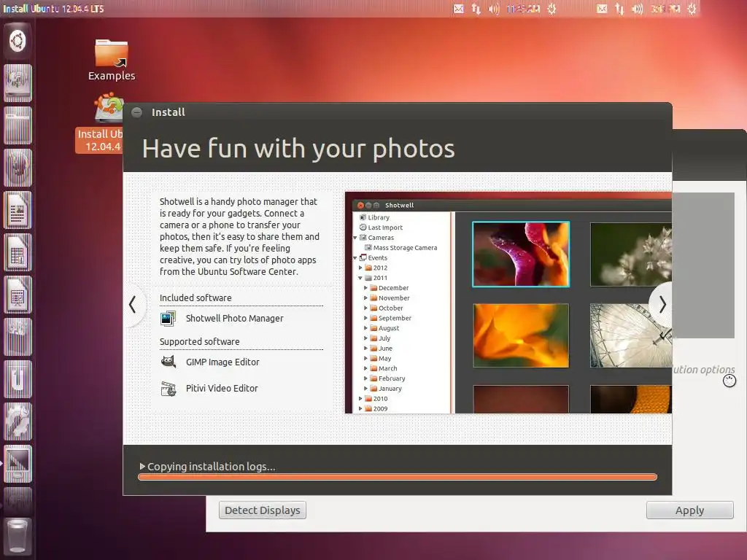Collapse the Events tree node in Shotwell

[x=355, y=257]
